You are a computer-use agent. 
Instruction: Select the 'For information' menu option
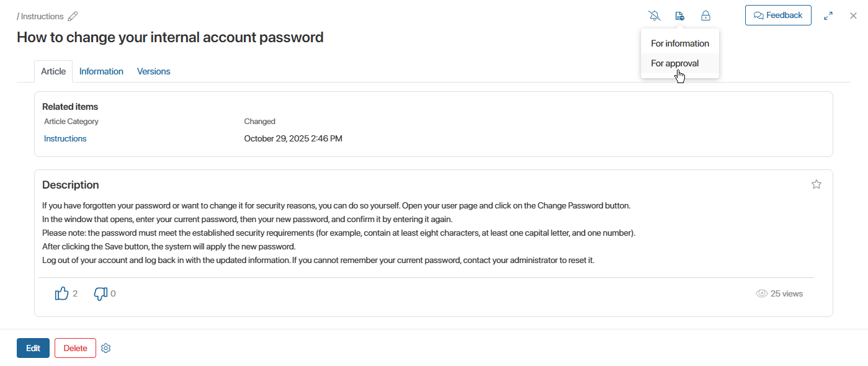pyautogui.click(x=679, y=43)
